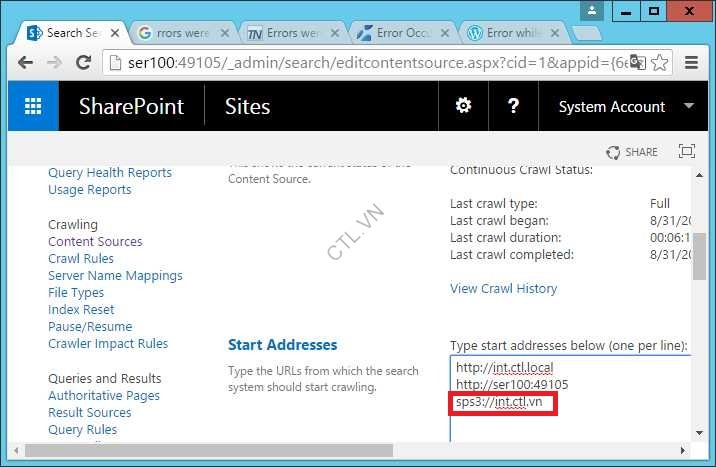716x467 pixels.
Task: Click the translate icon in address bar
Action: coord(634,62)
